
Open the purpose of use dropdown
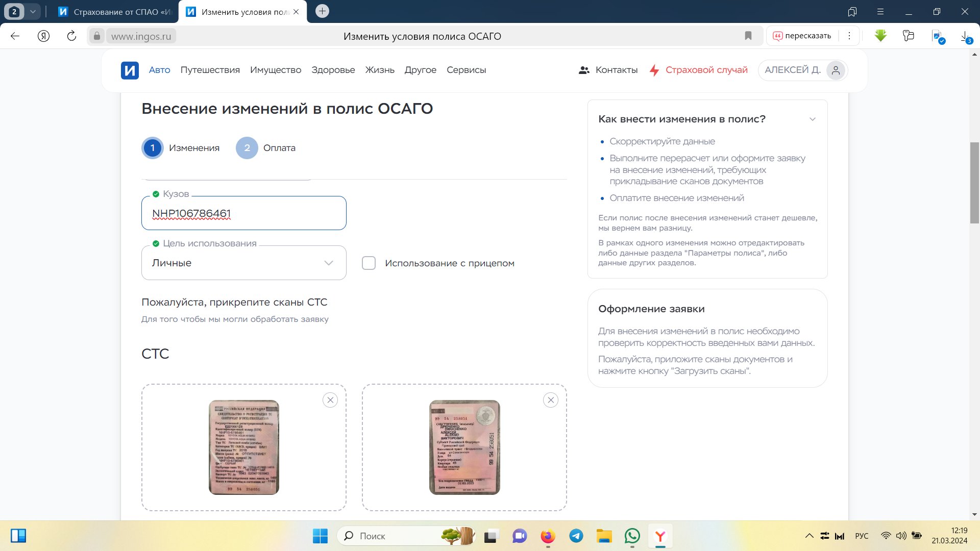click(243, 263)
